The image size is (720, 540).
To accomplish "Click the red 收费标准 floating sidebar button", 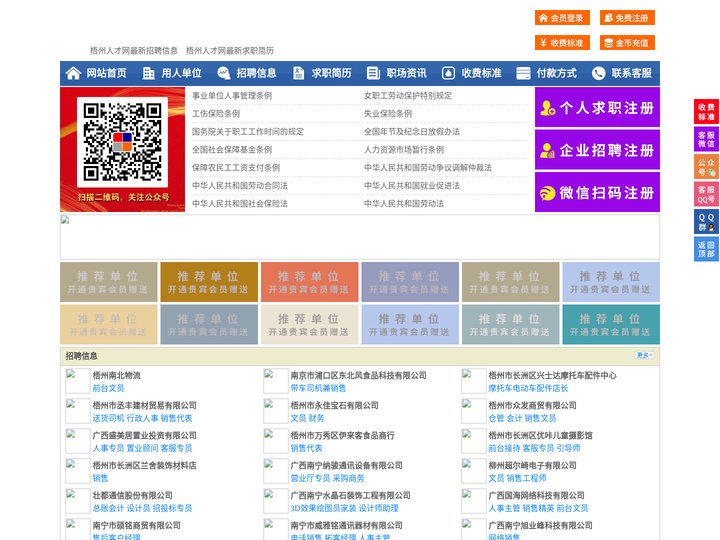I will coord(706,112).
